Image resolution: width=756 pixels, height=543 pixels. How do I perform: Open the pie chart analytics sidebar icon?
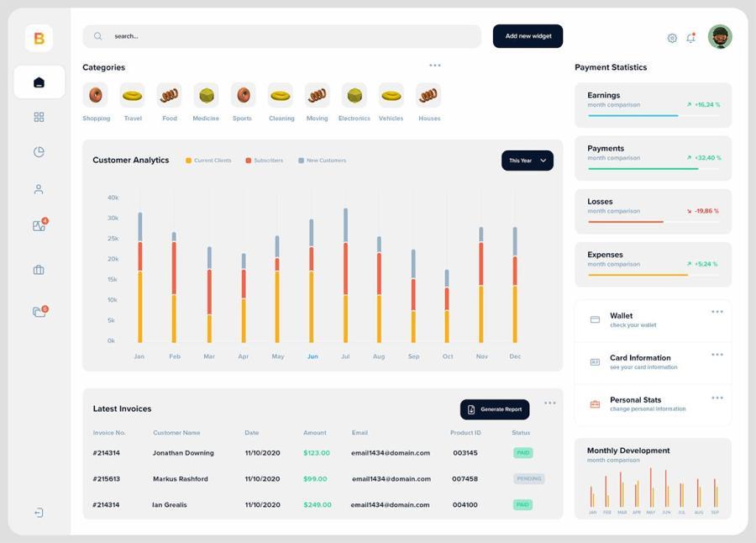pyautogui.click(x=39, y=152)
